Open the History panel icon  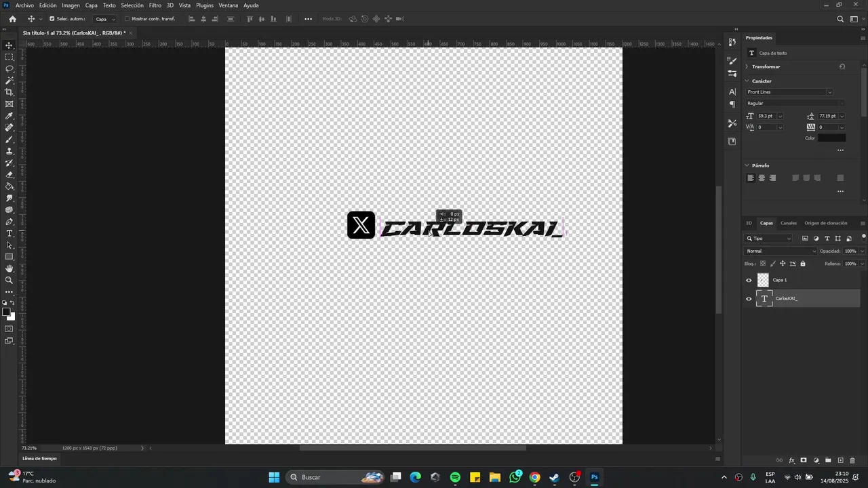click(x=732, y=42)
